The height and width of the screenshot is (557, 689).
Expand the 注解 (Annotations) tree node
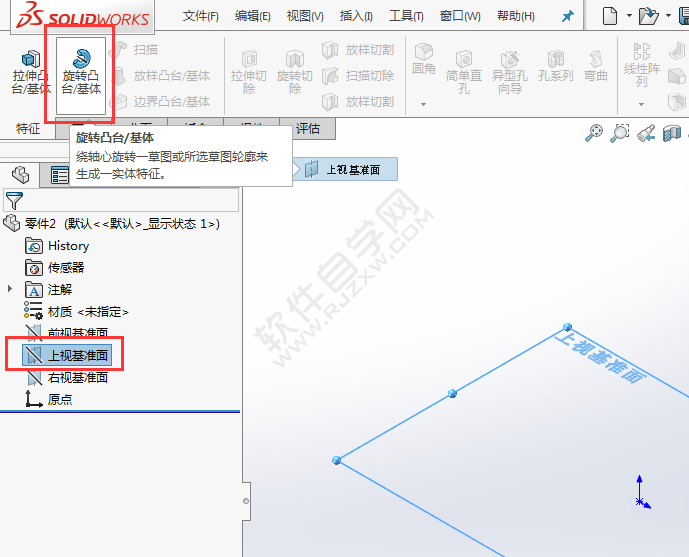(x=10, y=289)
